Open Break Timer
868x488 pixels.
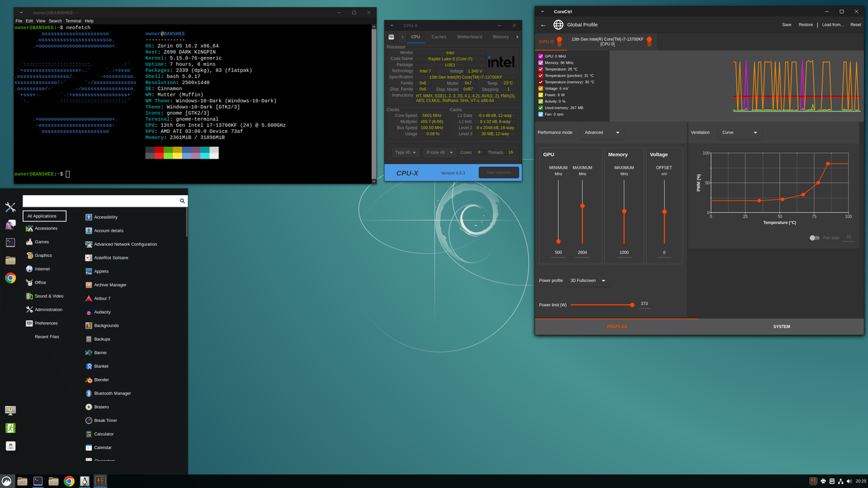coord(101,420)
